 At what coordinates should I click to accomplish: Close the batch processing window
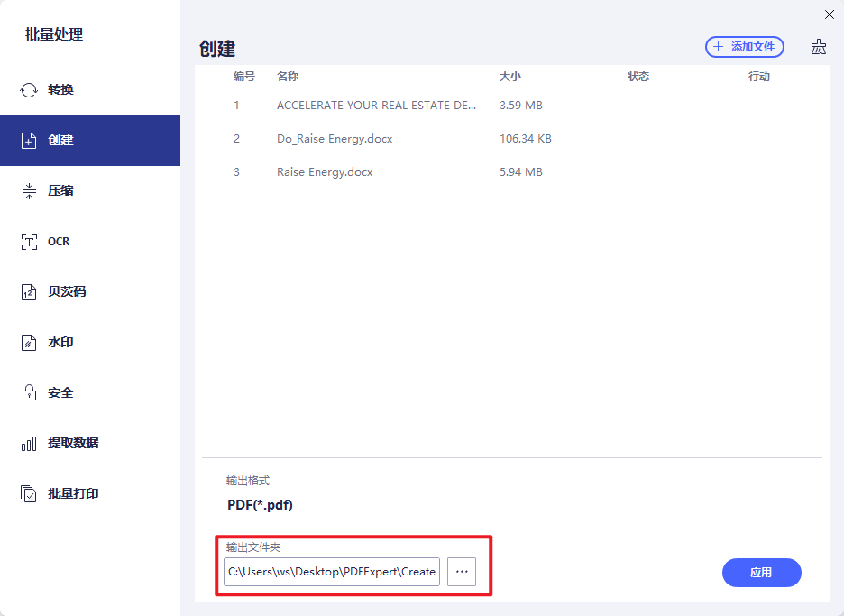coord(830,14)
